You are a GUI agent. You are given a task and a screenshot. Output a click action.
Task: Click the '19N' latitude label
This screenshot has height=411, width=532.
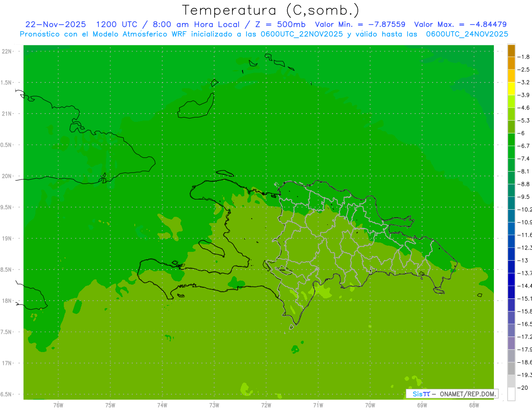point(7,239)
